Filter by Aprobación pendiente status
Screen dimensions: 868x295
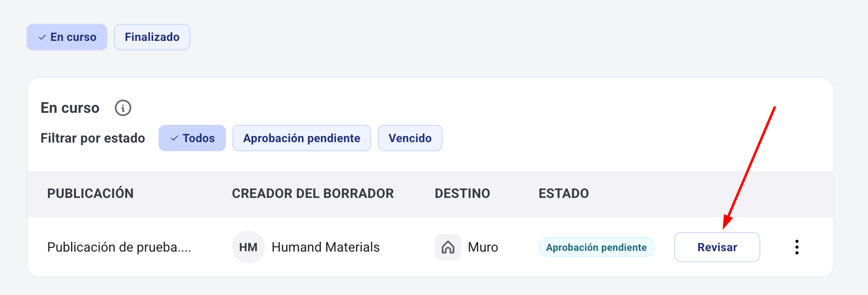301,138
